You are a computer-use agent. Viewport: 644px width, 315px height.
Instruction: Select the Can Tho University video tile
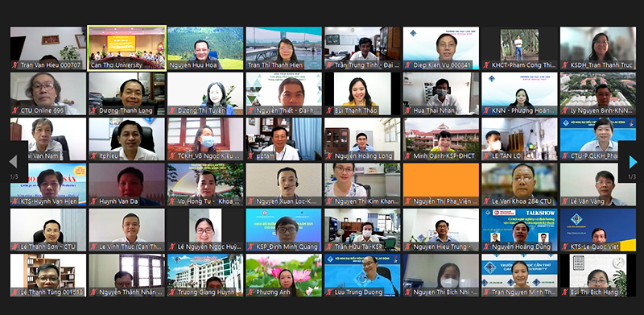click(x=127, y=48)
